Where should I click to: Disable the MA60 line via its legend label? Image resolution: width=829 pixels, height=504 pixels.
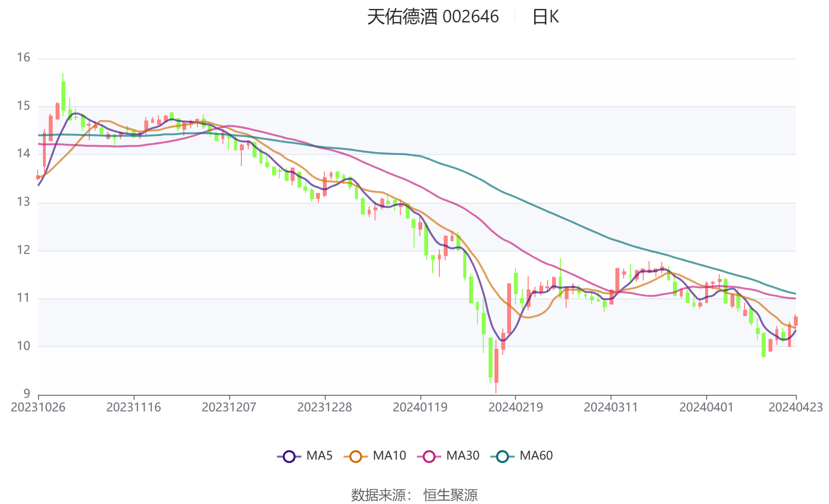click(536, 456)
